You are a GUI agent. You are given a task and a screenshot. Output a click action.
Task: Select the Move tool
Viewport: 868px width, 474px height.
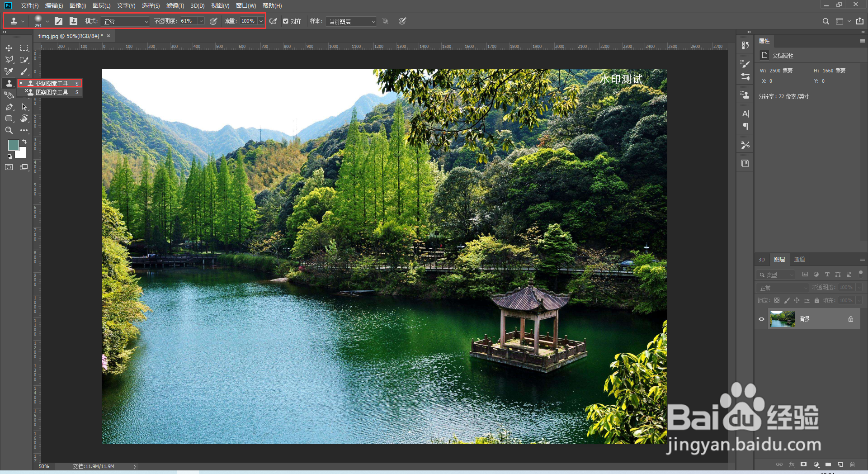[9, 48]
